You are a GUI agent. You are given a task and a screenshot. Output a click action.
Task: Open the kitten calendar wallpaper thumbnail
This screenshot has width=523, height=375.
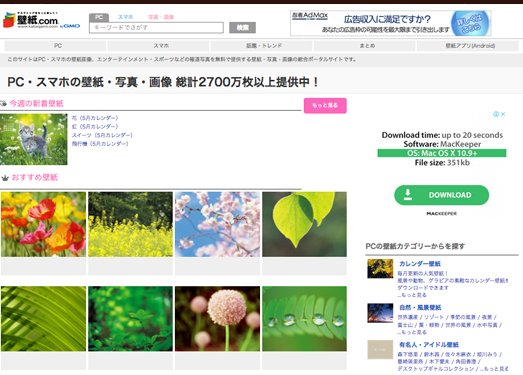[x=34, y=139]
